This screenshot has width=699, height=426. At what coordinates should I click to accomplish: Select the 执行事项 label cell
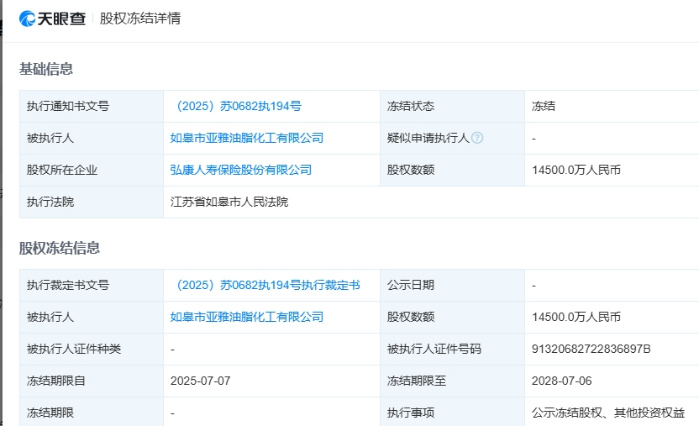point(452,413)
